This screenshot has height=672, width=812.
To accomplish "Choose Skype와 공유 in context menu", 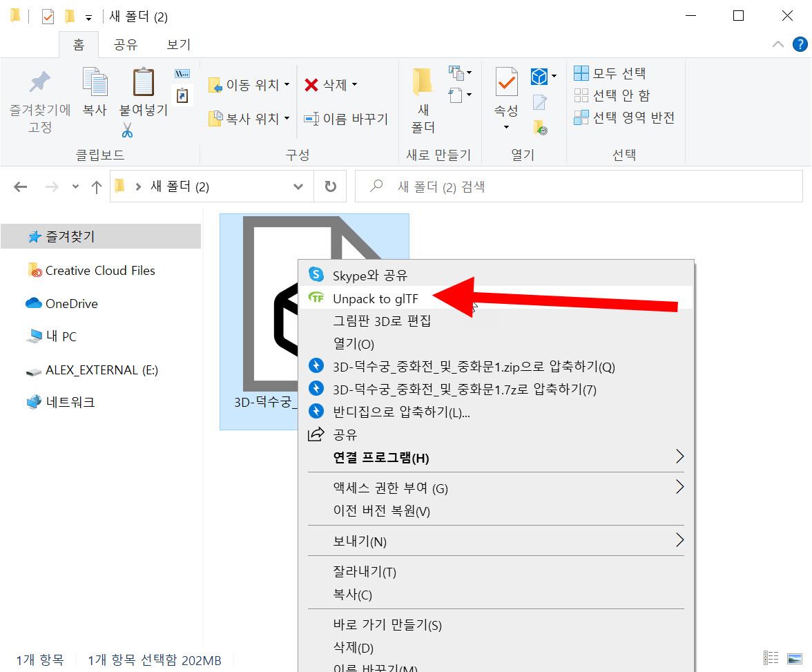I will coord(496,275).
